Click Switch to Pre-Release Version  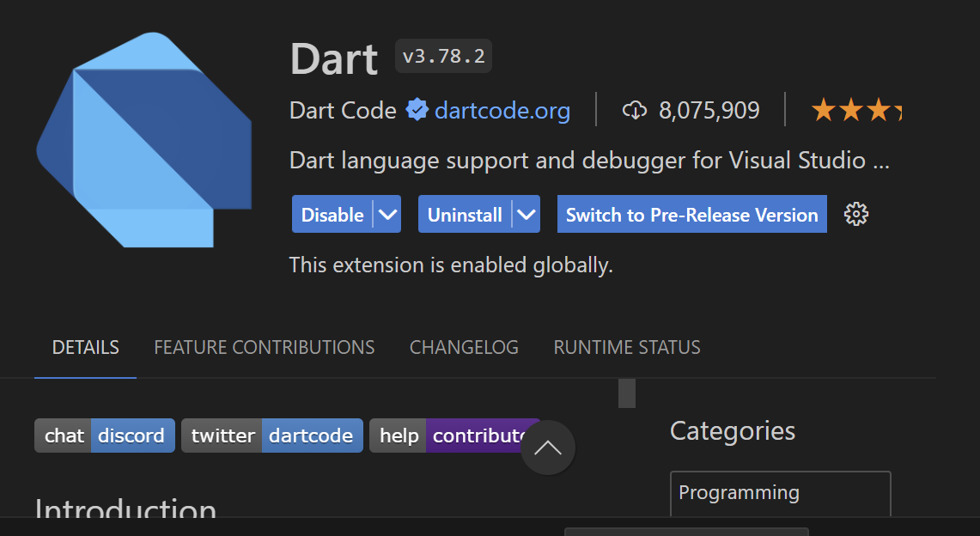click(692, 214)
